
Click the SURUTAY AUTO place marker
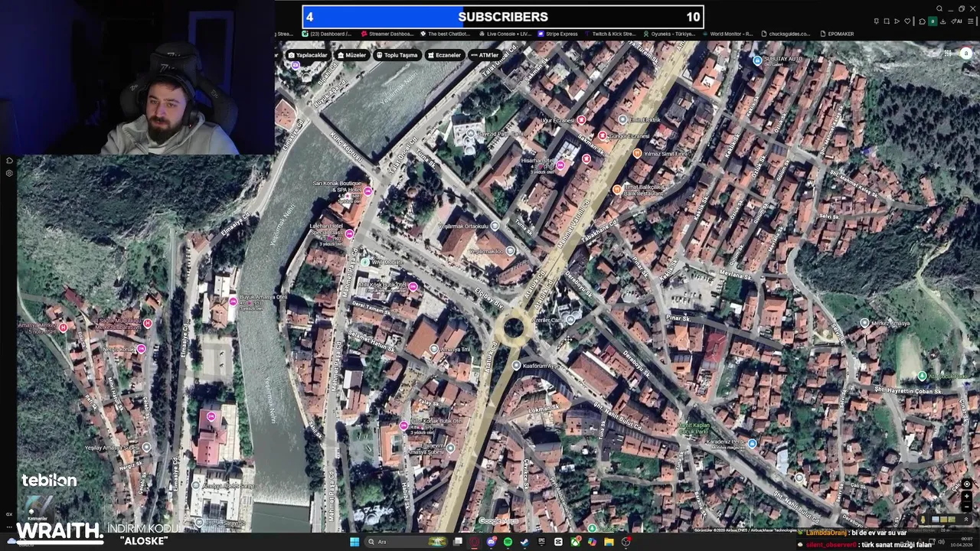757,60
